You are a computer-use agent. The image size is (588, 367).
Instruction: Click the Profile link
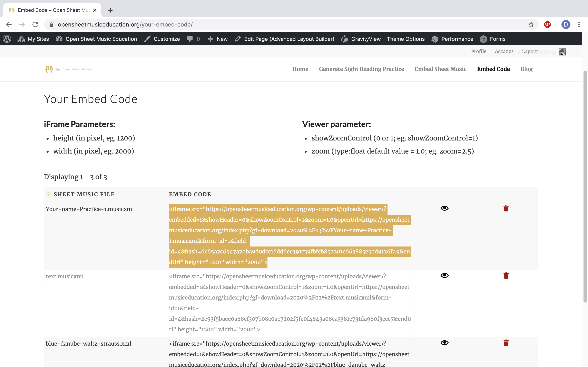[478, 51]
